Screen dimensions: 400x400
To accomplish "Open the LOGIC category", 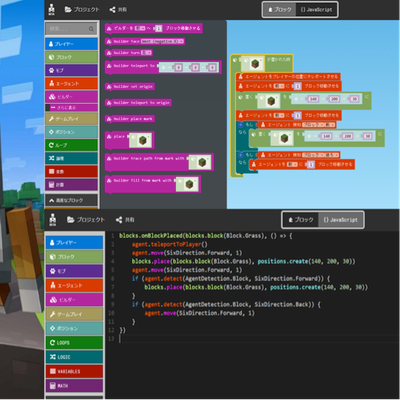I will (x=74, y=357).
